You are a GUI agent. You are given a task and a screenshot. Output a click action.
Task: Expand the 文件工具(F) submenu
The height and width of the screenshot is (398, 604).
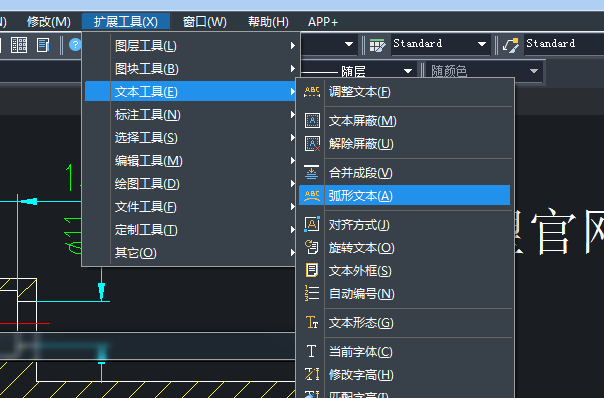191,207
